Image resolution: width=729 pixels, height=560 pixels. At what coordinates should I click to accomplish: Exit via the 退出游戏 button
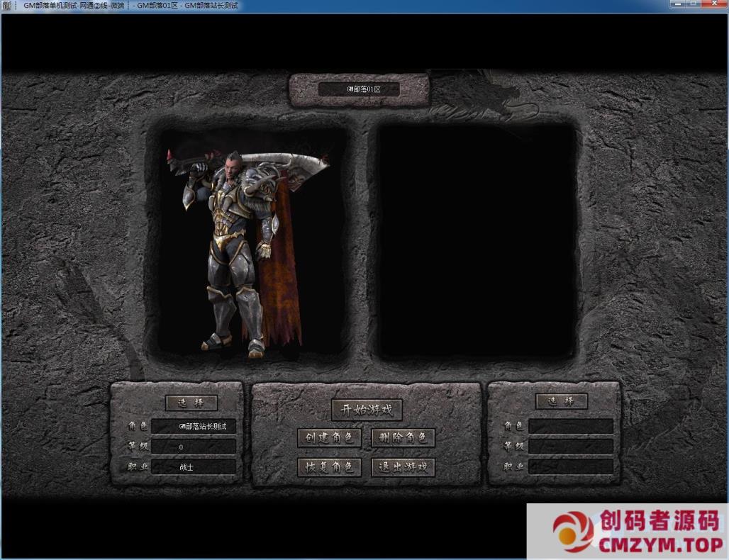pos(403,467)
